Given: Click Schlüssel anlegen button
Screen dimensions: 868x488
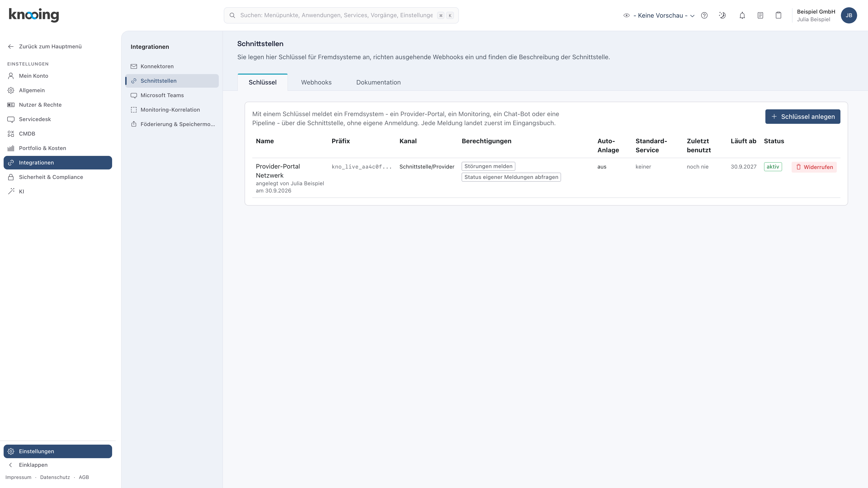Looking at the screenshot, I should (803, 117).
